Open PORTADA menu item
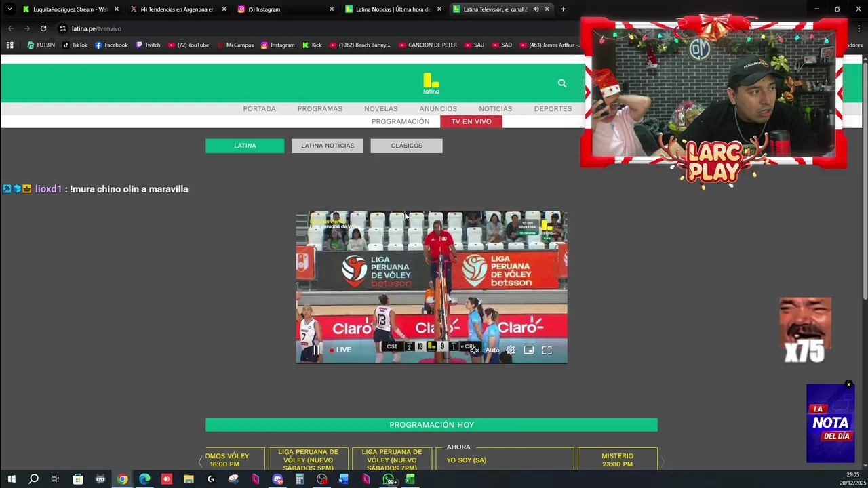The height and width of the screenshot is (488, 868). [260, 108]
